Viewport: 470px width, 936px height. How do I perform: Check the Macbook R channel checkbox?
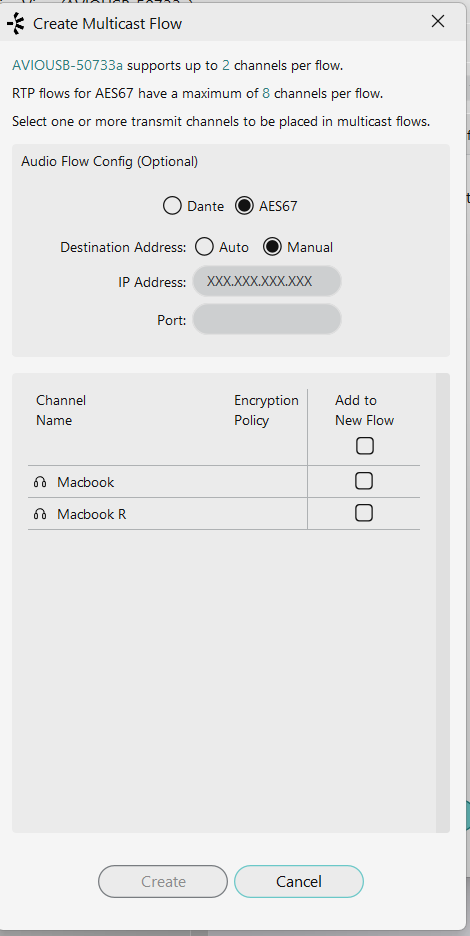[364, 513]
